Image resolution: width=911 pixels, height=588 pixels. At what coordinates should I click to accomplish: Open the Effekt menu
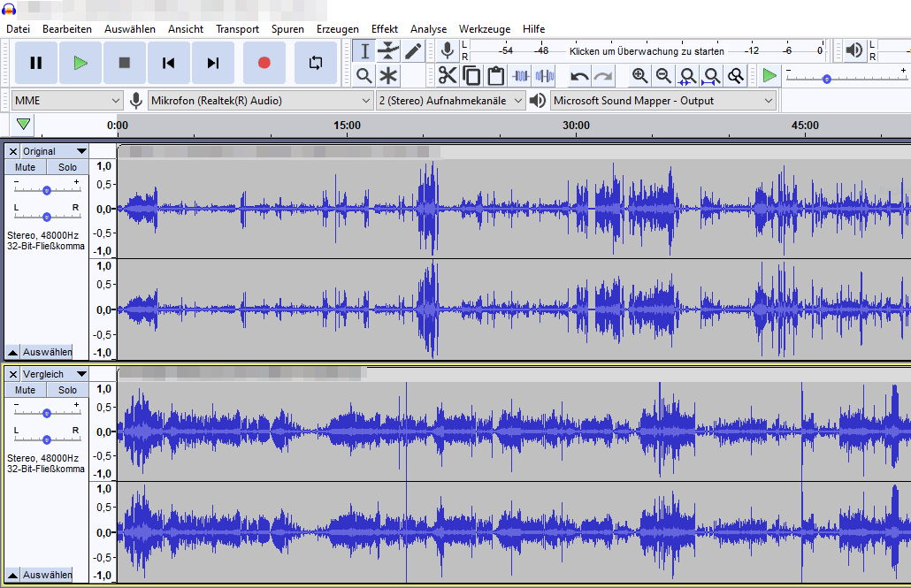(x=385, y=29)
